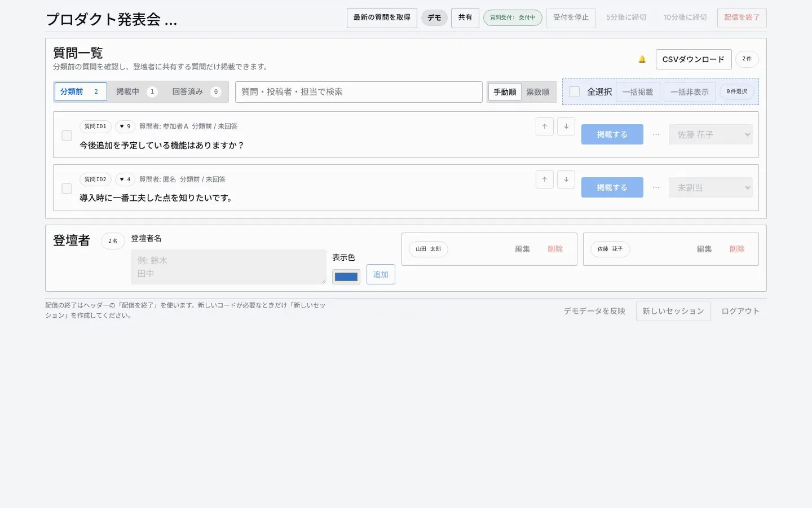Toggle the デモ mode pill
The height and width of the screenshot is (508, 812).
[434, 17]
